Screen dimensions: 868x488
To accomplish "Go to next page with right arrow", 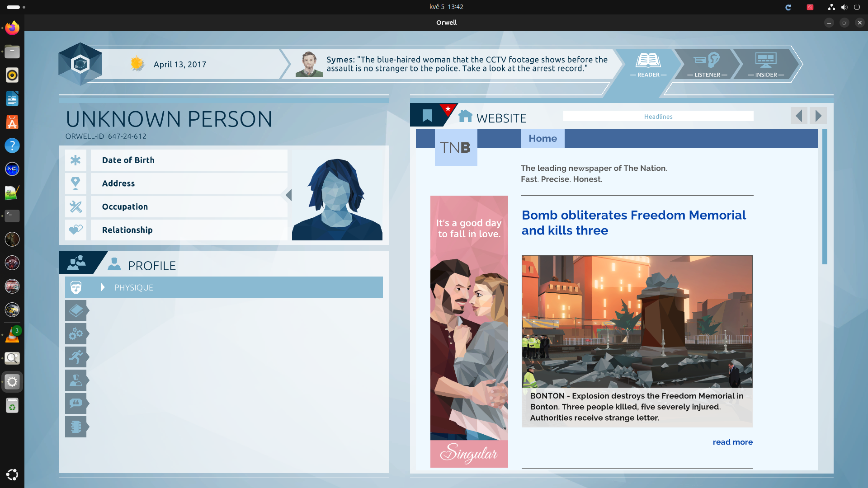I will click(x=818, y=116).
